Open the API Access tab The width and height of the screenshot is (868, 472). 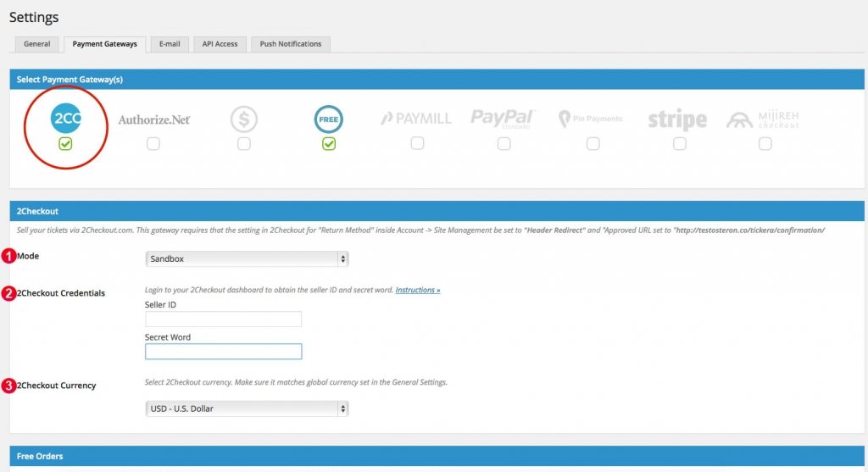pos(220,44)
